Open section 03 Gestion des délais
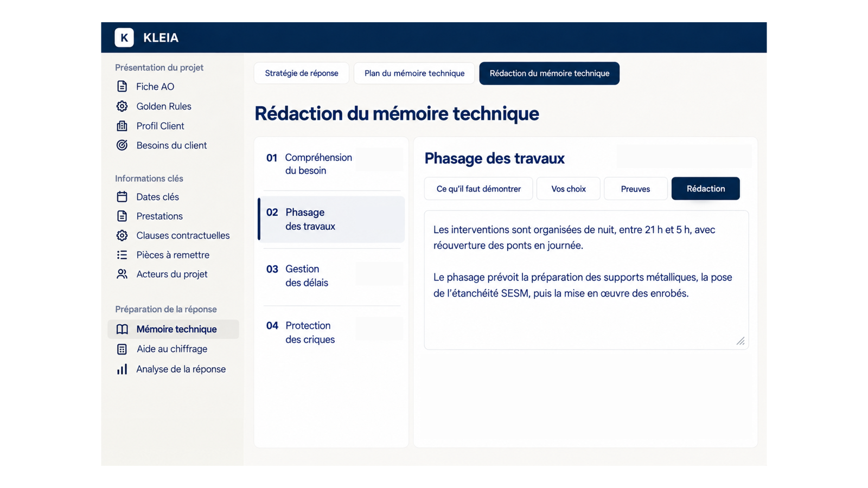Image resolution: width=868 pixels, height=488 pixels. click(331, 276)
